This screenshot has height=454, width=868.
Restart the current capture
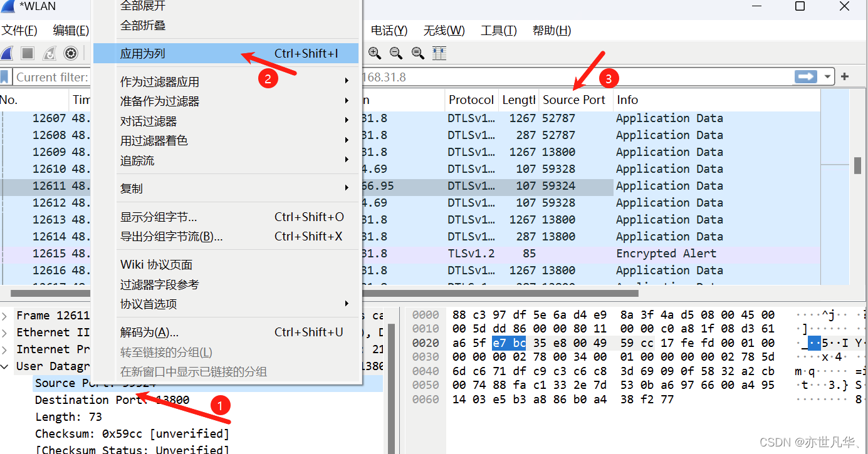pos(50,53)
